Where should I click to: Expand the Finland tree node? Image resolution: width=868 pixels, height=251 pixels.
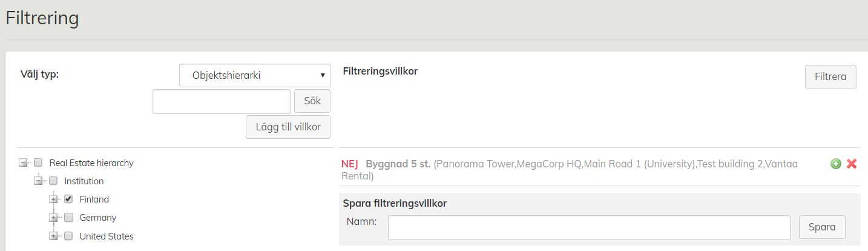coord(53,199)
